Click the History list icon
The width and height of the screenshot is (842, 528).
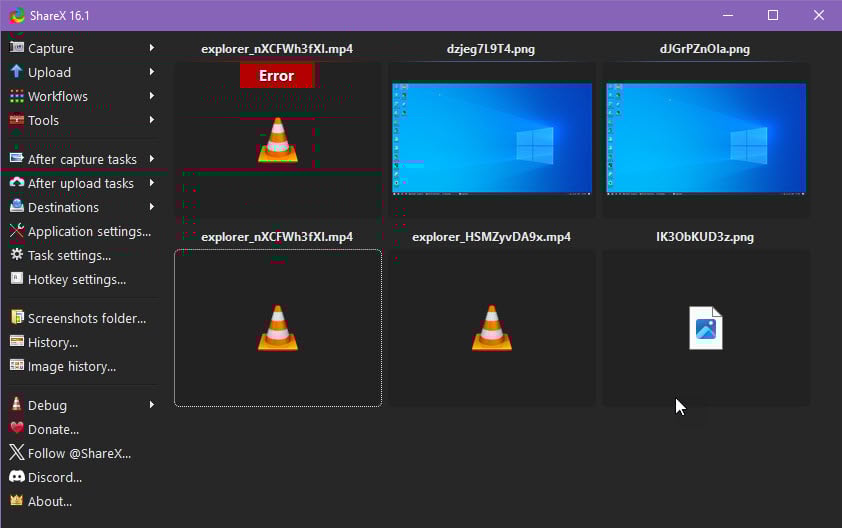click(x=17, y=341)
